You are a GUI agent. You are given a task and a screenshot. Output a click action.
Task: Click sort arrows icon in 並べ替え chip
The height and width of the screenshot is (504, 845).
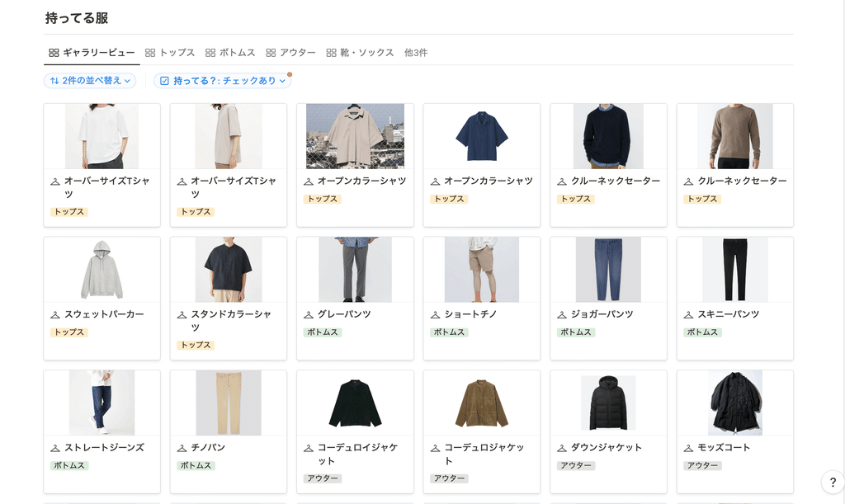[x=54, y=81]
